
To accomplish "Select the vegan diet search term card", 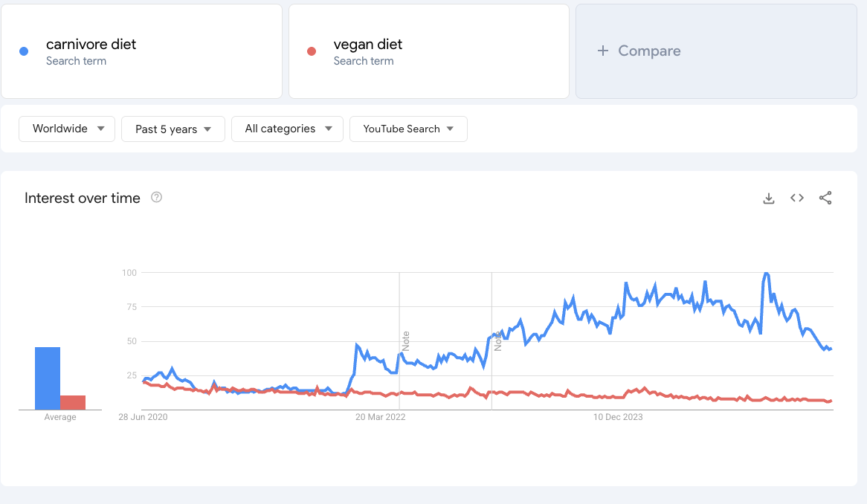I will (428, 51).
